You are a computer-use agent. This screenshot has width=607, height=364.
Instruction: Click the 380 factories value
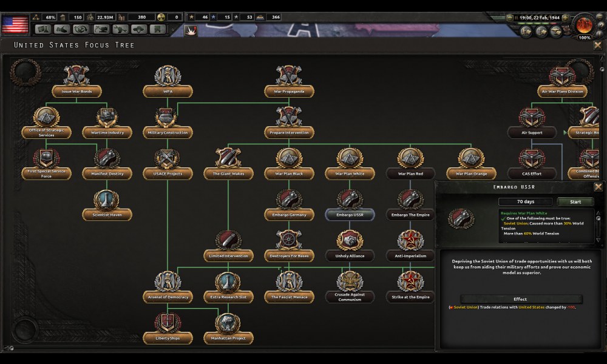141,18
